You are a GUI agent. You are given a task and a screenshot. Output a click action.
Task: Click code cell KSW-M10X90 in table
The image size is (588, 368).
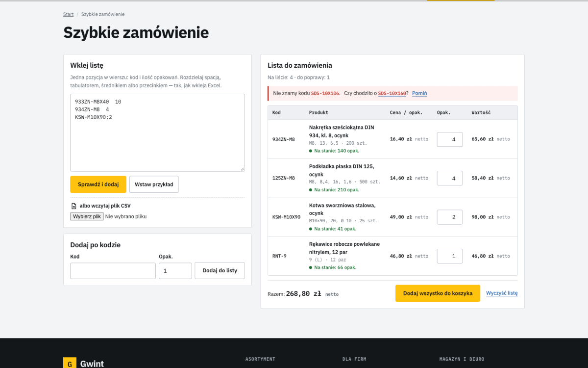[287, 217]
